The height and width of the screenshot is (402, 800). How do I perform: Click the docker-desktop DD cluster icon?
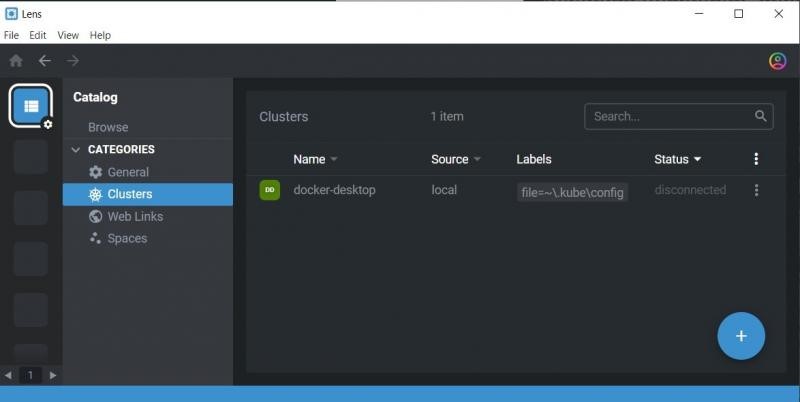click(269, 190)
